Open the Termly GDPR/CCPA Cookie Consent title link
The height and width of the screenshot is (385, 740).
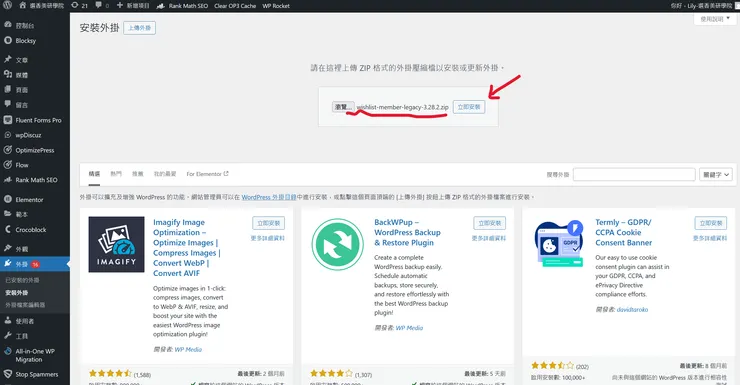623,233
